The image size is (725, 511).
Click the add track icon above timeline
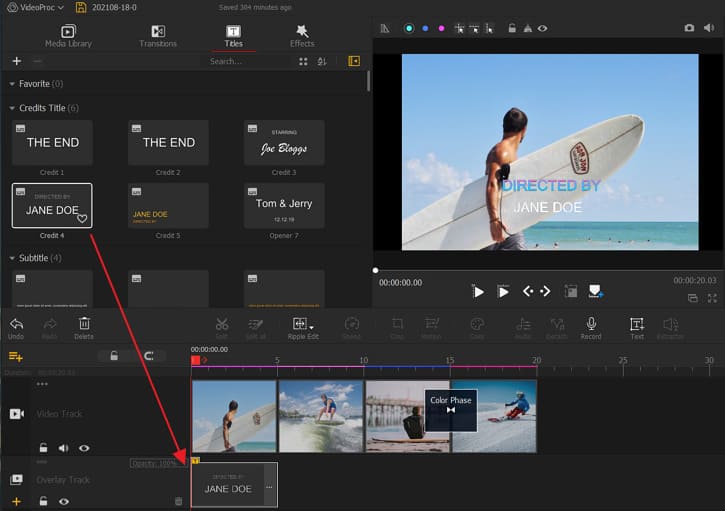(x=16, y=356)
